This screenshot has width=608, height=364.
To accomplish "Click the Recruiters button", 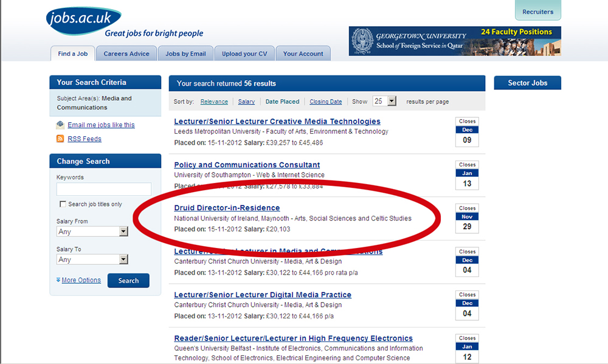I will click(x=538, y=12).
